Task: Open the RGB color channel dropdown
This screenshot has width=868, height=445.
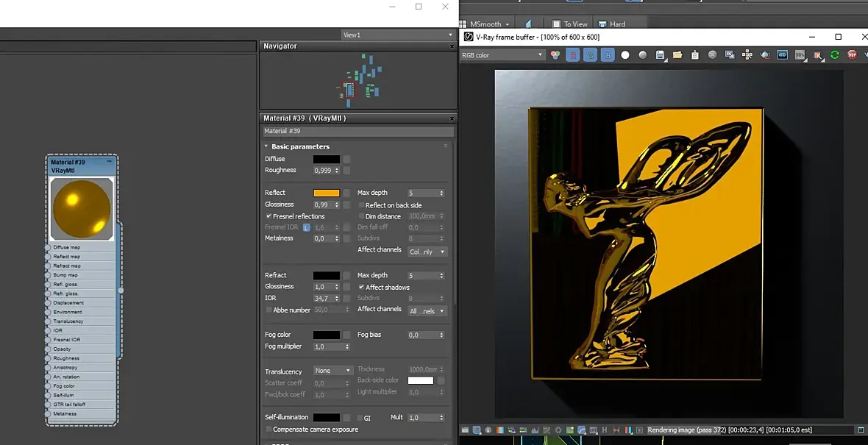Action: pos(502,54)
